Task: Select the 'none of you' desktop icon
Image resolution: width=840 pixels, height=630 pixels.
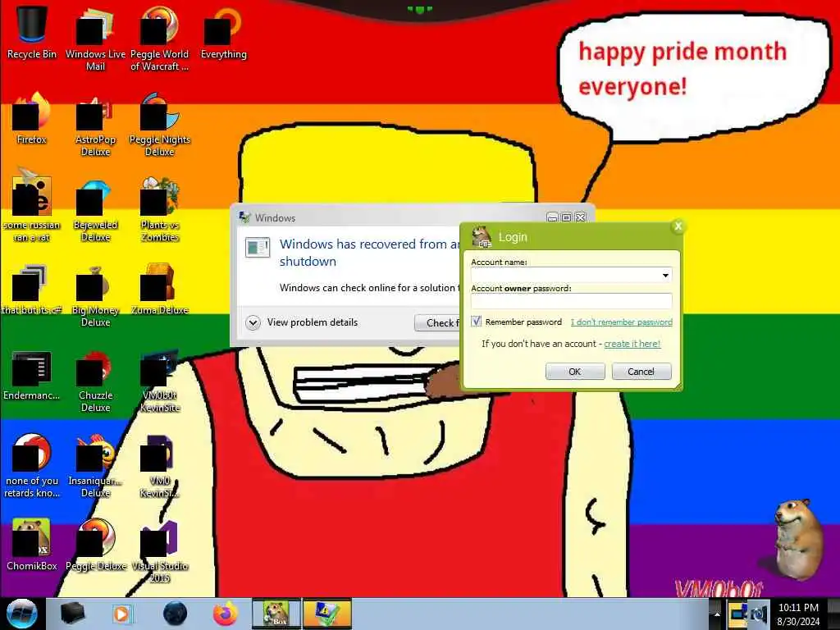Action: click(x=32, y=466)
